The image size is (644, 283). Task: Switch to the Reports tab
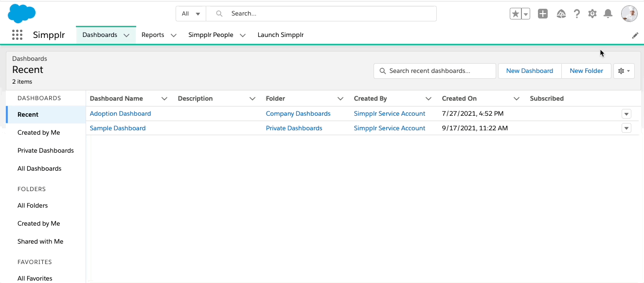point(153,35)
